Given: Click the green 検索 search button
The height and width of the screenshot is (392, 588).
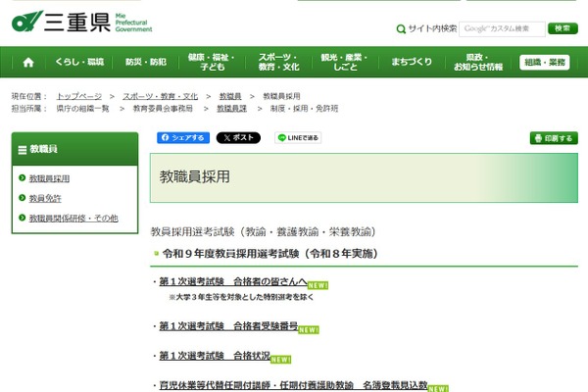Looking at the screenshot, I should click(x=563, y=28).
